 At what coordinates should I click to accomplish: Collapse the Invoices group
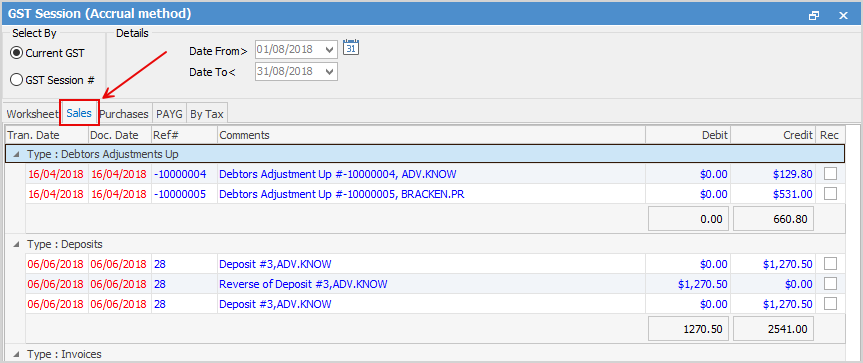tap(15, 354)
